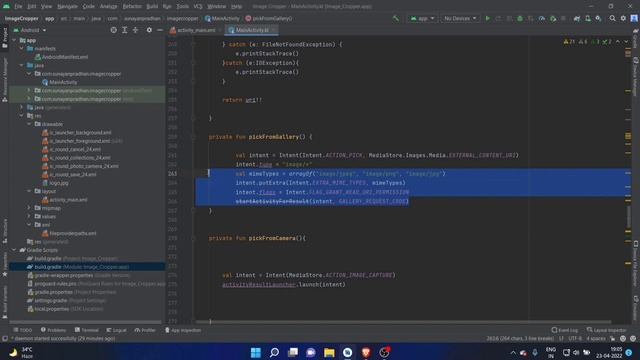Go to previous highlighted error arrow
The width and height of the screenshot is (640, 360).
click(x=618, y=42)
